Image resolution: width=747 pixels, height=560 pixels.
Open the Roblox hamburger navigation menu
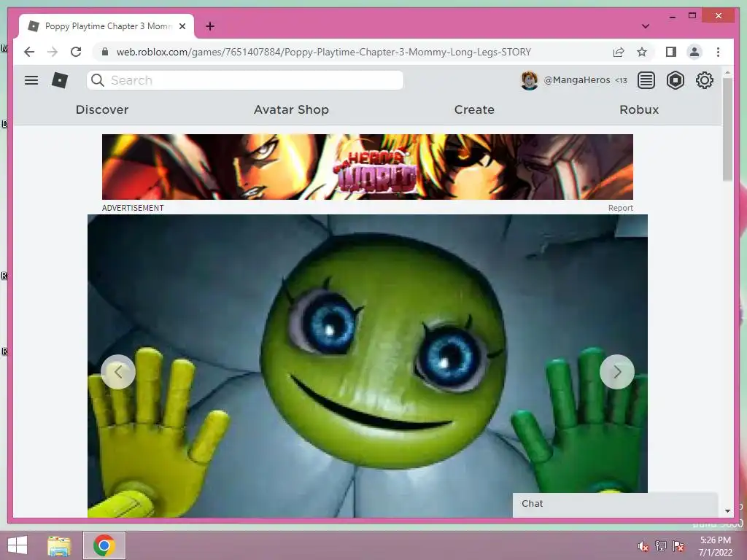(31, 80)
